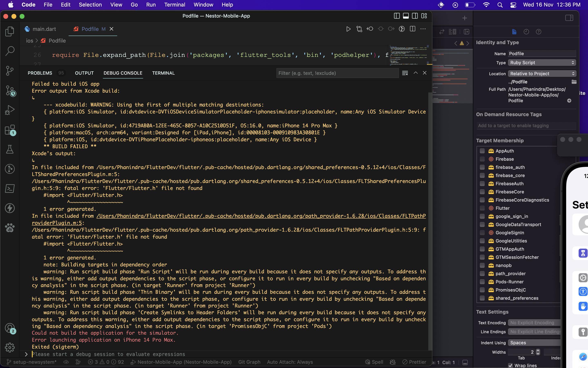Maximize the debug console panel size
Image resolution: width=588 pixels, height=368 pixels.
(x=416, y=73)
